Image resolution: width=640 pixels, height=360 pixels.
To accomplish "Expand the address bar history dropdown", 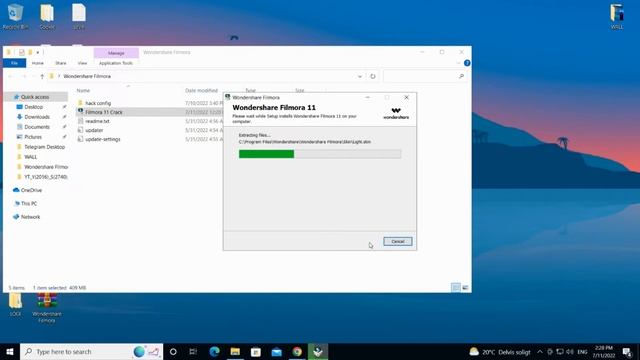I will coord(360,76).
